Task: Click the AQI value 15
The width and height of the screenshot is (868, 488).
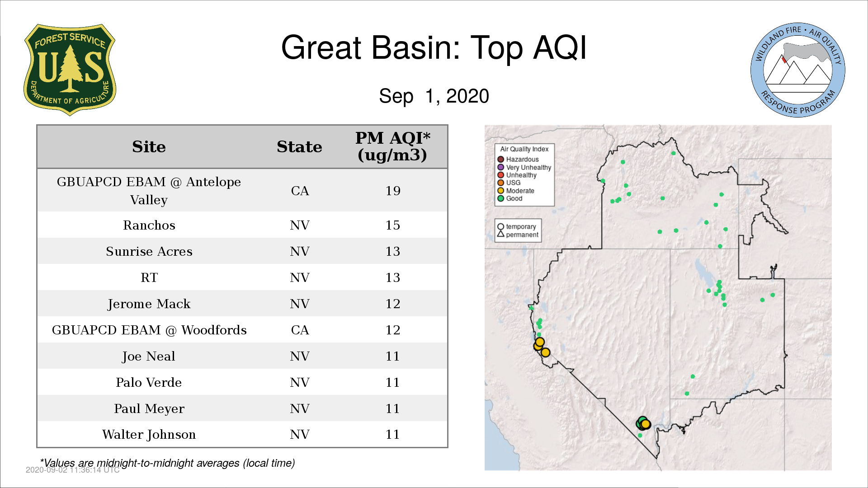Action: [393, 225]
